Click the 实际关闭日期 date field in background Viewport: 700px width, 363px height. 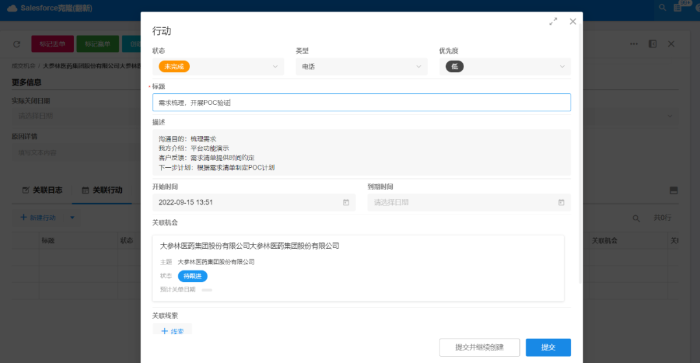[x=76, y=116]
